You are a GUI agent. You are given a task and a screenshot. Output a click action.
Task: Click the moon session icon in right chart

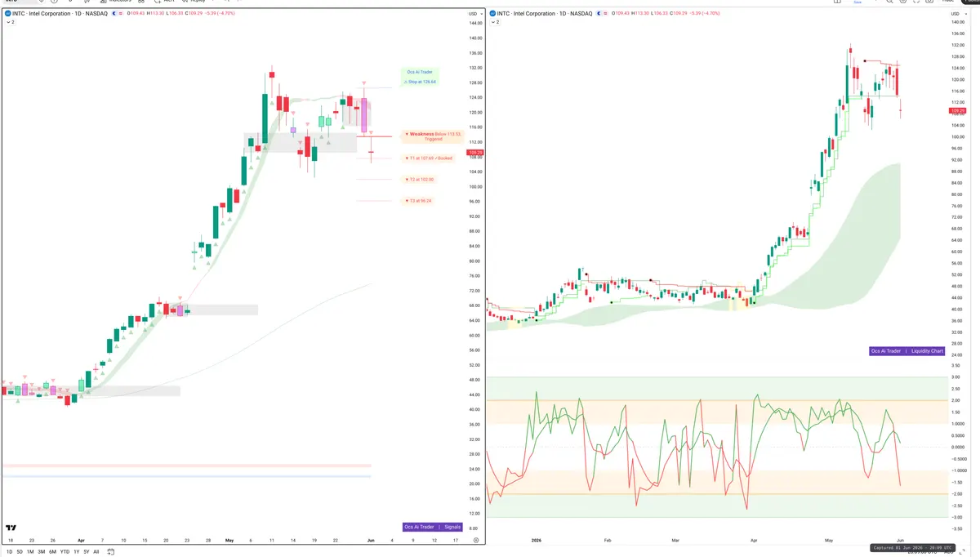(x=599, y=13)
